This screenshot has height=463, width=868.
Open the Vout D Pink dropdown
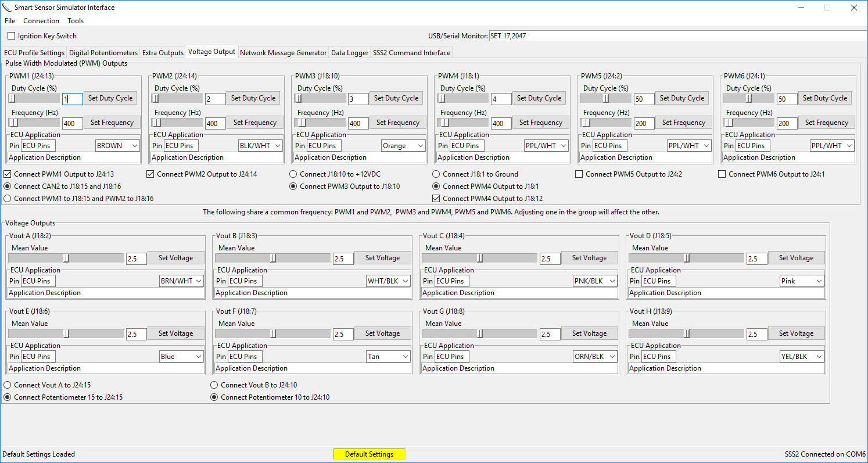pos(802,281)
